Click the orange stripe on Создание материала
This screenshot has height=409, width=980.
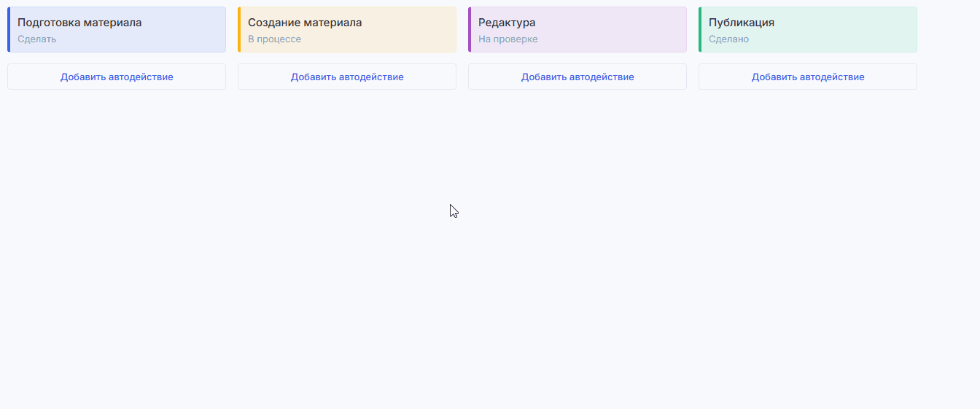[239, 30]
